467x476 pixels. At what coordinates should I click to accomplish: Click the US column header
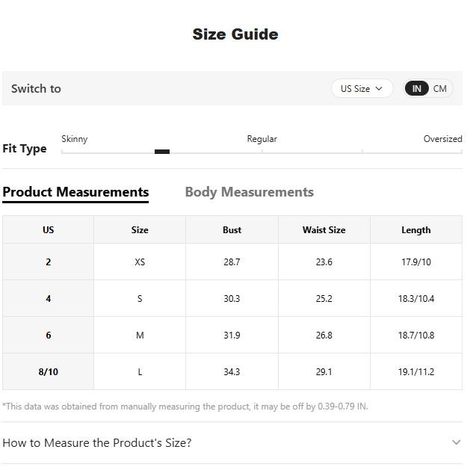(48, 230)
